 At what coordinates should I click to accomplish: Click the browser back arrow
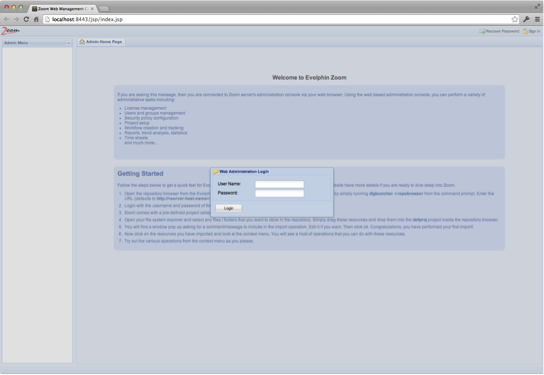coord(6,19)
